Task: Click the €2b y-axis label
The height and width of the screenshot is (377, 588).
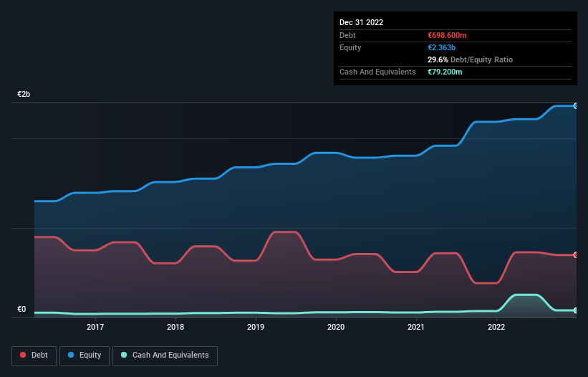Action: click(24, 94)
